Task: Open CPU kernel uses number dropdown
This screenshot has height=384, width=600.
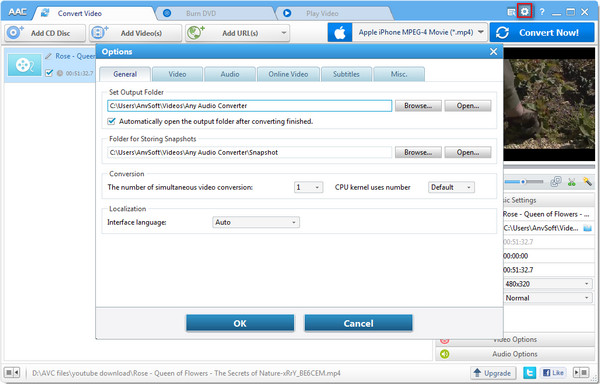Action: click(451, 187)
